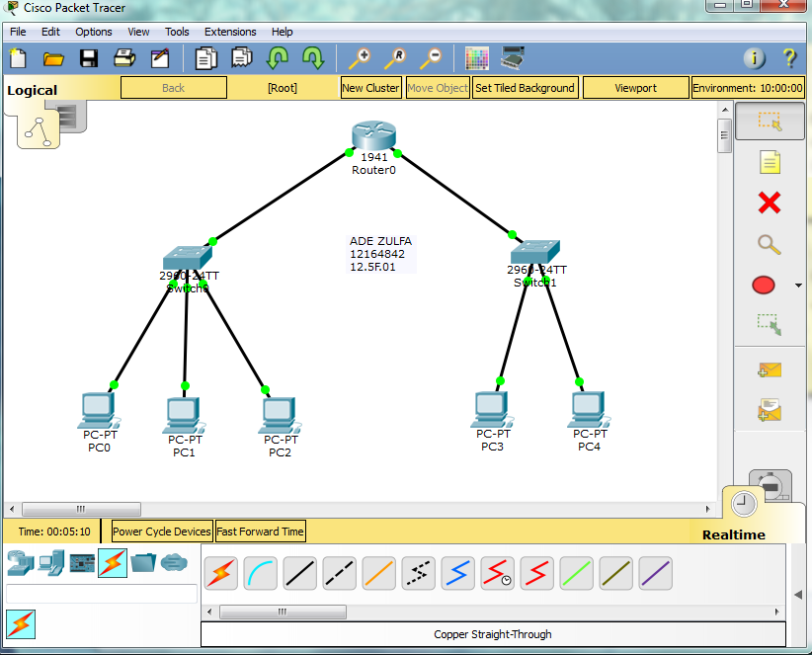812x655 pixels.
Task: Select the automatic connection type lightning
Action: click(221, 573)
